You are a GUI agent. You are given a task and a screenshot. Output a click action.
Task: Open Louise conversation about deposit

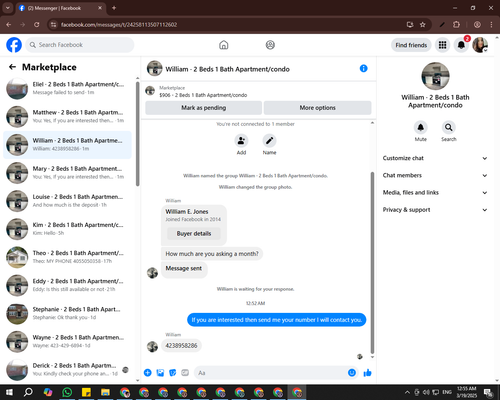pyautogui.click(x=67, y=201)
